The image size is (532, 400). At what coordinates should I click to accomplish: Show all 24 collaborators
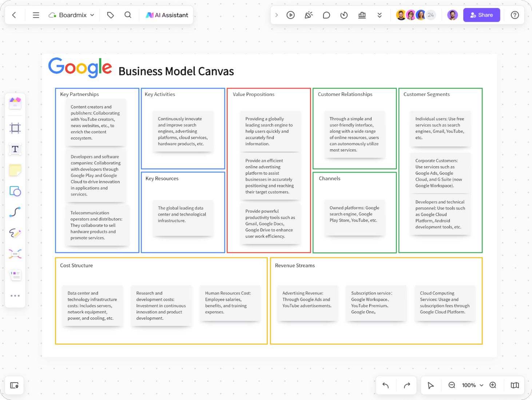[x=431, y=15]
